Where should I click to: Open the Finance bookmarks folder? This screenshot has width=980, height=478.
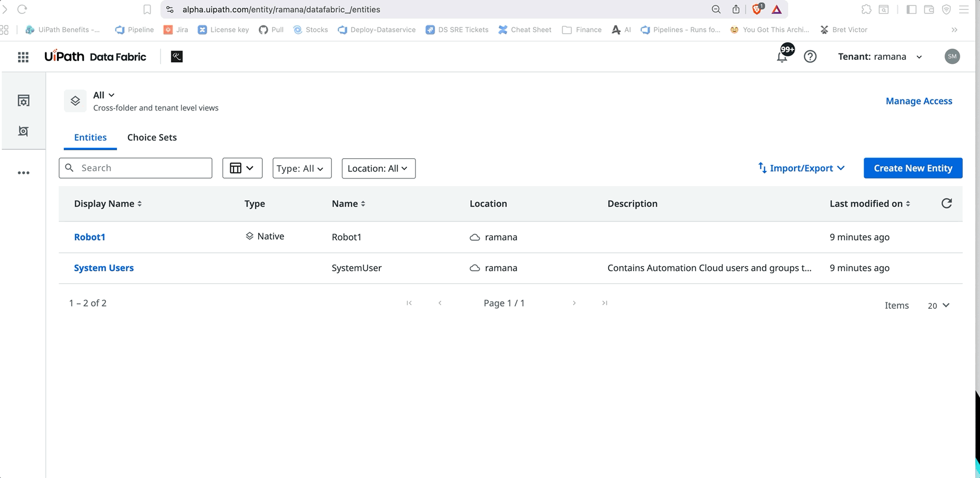(x=582, y=30)
